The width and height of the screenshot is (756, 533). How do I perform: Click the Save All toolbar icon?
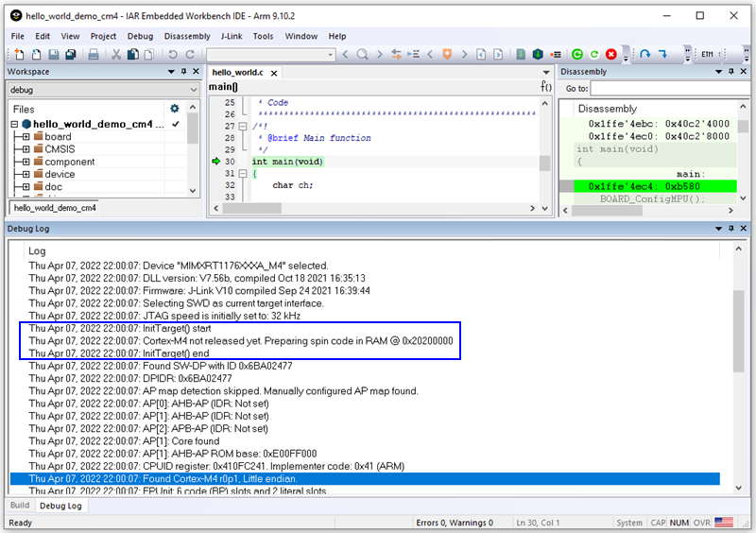coord(70,54)
